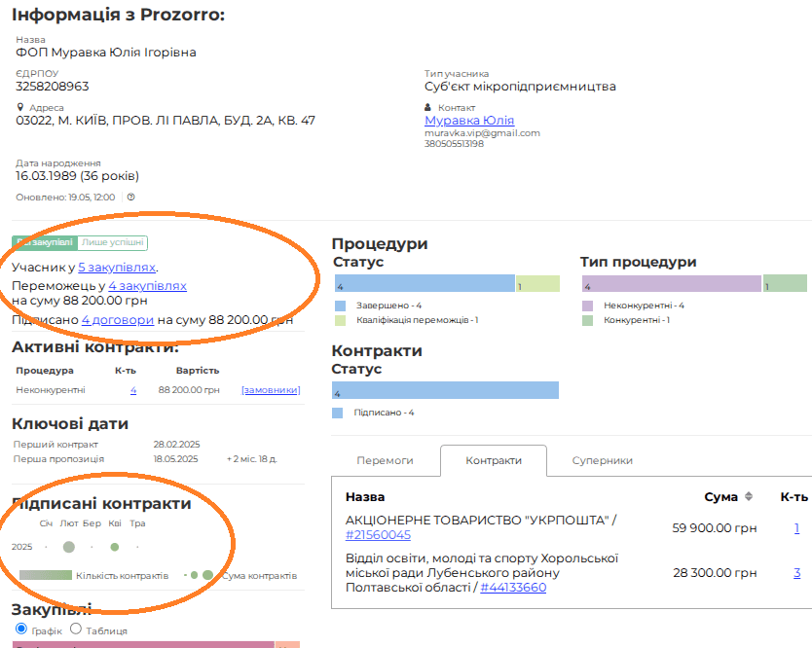Select the Графік radio button
The image size is (812, 648).
coord(22,630)
